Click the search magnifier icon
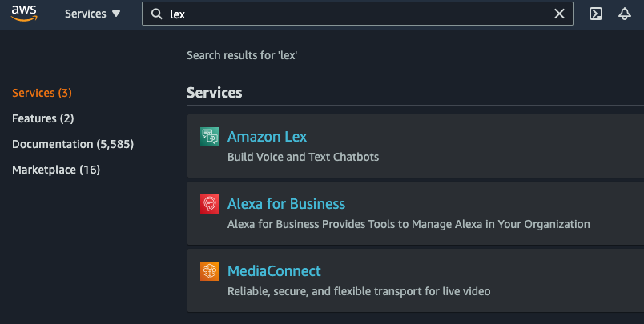This screenshot has width=644, height=324. click(x=156, y=14)
